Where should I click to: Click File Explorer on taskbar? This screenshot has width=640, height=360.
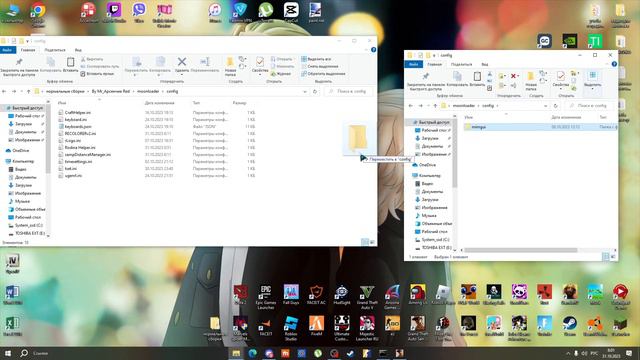point(236,353)
